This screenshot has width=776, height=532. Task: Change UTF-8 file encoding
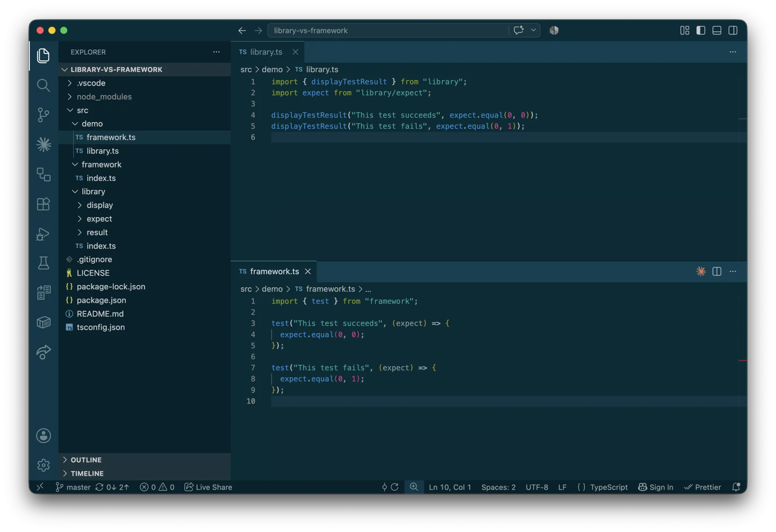click(x=537, y=487)
